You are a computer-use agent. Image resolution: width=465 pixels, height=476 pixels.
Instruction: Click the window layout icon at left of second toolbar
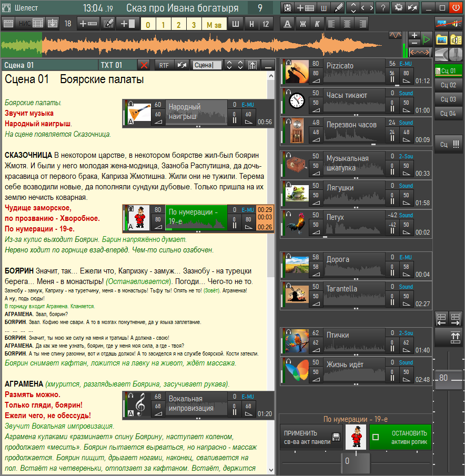(x=8, y=23)
